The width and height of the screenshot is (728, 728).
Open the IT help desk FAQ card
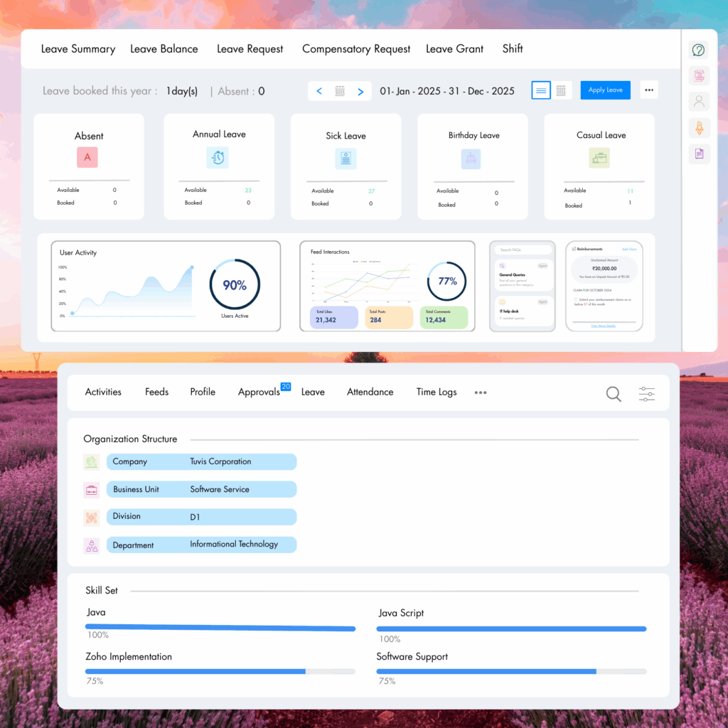click(524, 311)
